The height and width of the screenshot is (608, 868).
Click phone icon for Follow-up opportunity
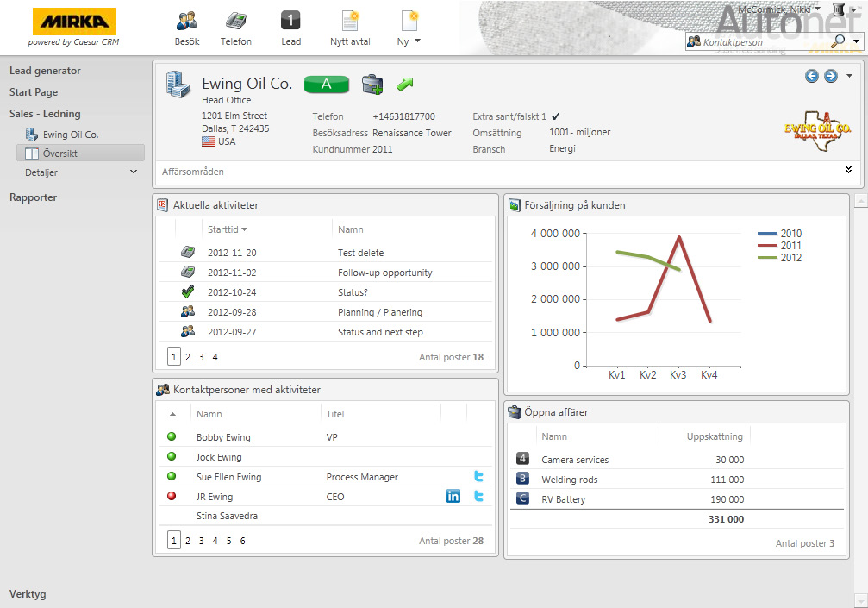point(188,272)
